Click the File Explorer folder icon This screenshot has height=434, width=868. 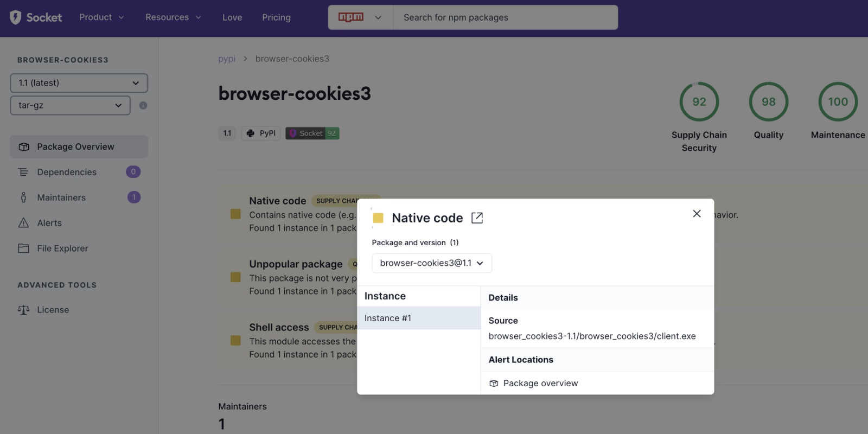click(x=23, y=248)
